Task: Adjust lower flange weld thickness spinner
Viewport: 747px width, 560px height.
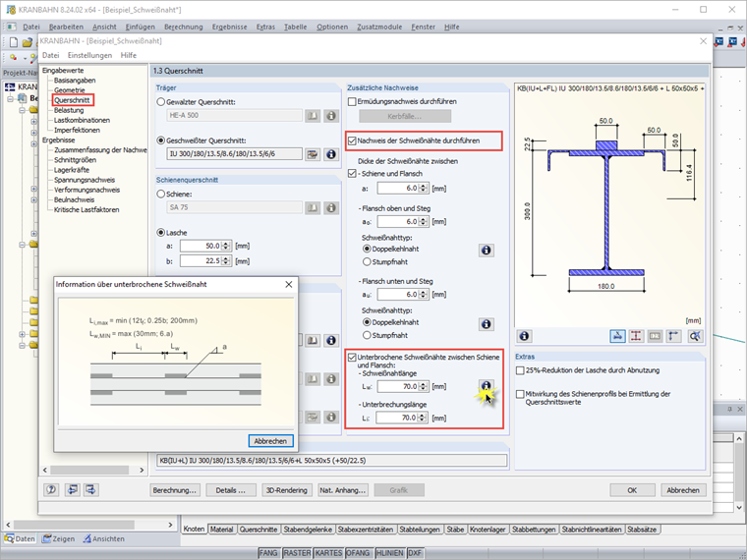Action: (x=424, y=295)
